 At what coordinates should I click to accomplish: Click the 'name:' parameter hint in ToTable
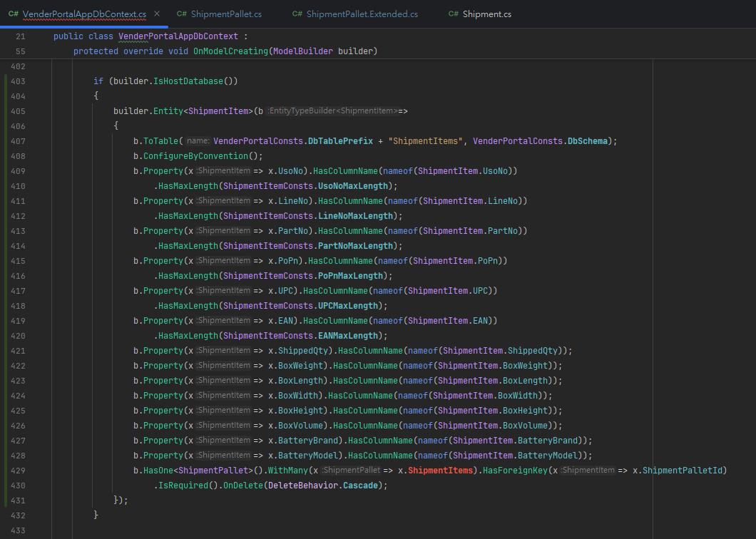coord(198,141)
